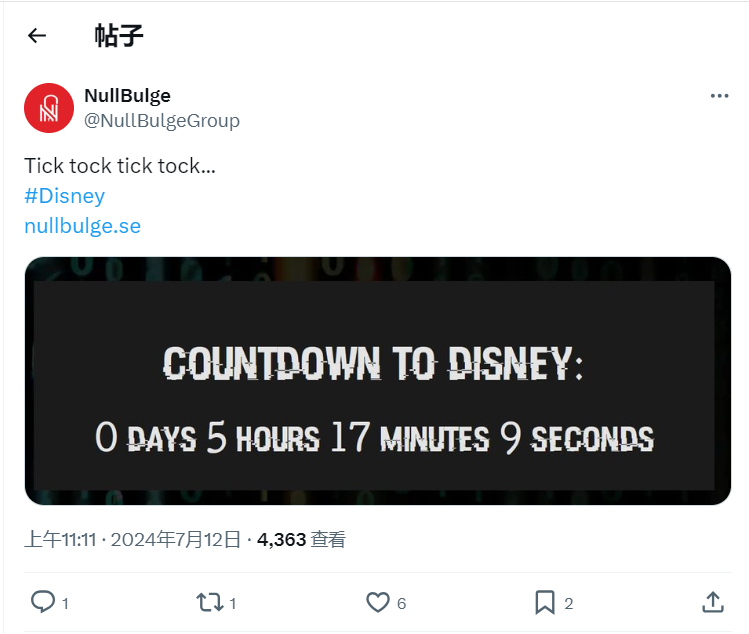Click the share upload icon
The width and height of the screenshot is (749, 634).
pyautogui.click(x=712, y=601)
